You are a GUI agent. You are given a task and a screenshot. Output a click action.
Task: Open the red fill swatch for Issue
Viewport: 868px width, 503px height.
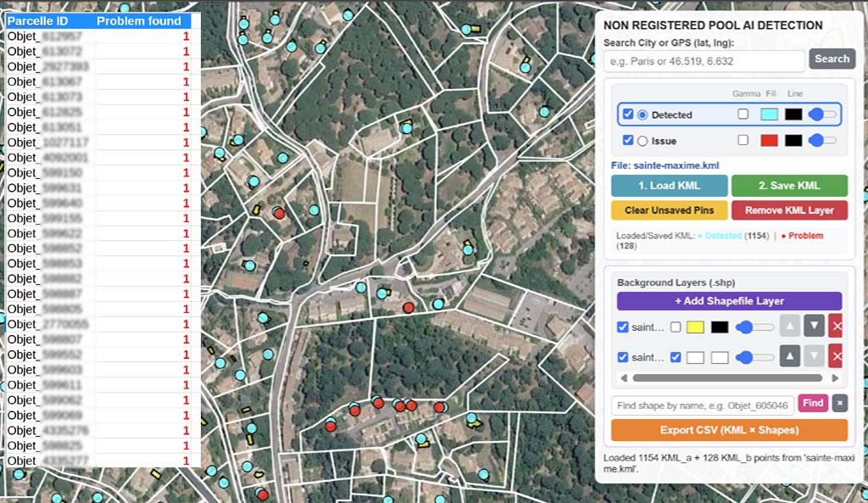coord(769,140)
